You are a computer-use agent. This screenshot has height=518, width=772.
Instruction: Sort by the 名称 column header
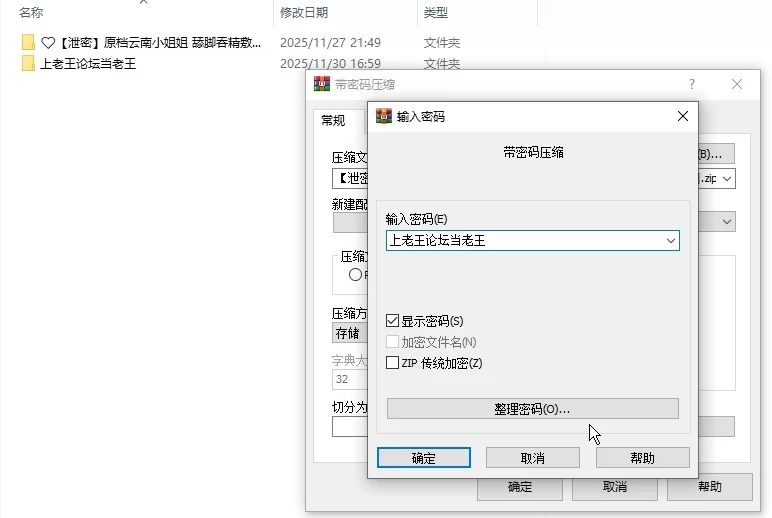[x=31, y=12]
